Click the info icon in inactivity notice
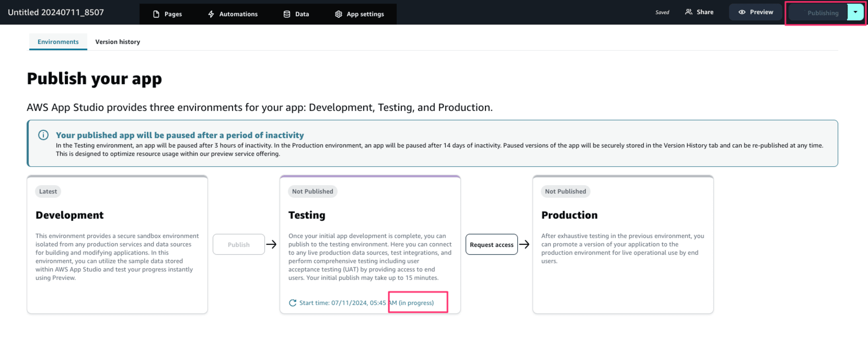Screen dimensions: 868x362 [43, 135]
